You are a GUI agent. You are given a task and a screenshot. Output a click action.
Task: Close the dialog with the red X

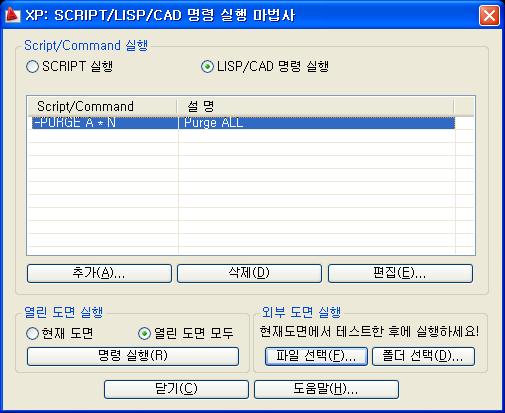click(489, 15)
